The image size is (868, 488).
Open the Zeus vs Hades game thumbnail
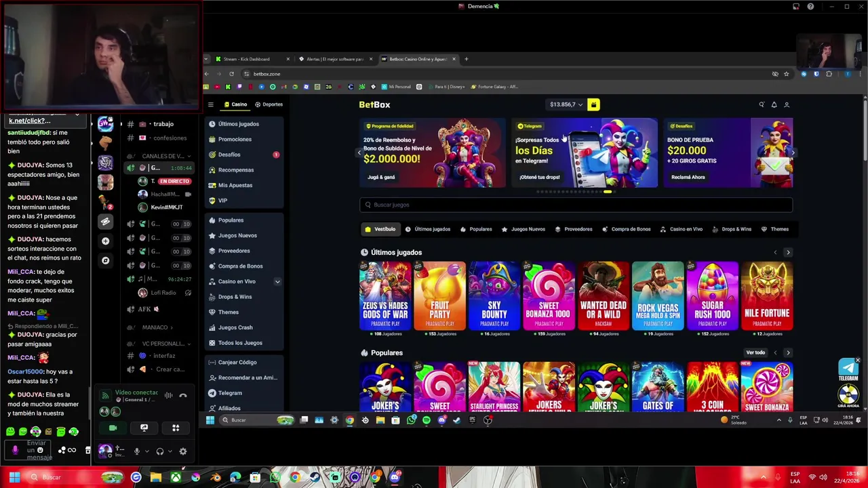point(385,296)
